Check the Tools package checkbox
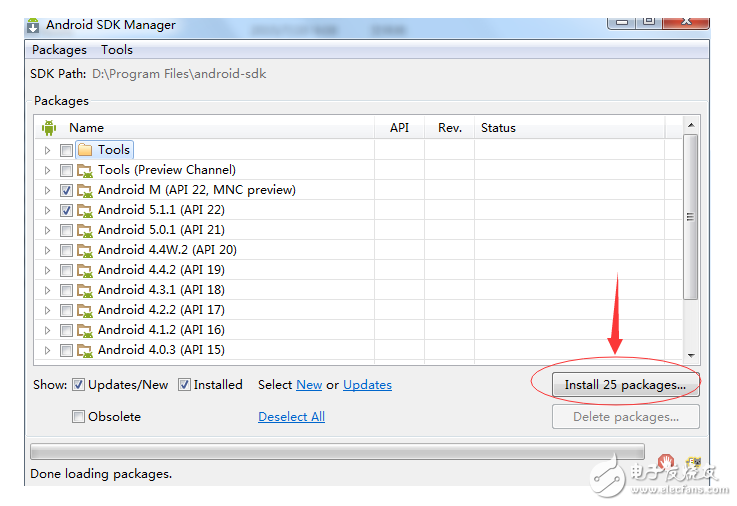This screenshot has width=737, height=506. pos(66,150)
